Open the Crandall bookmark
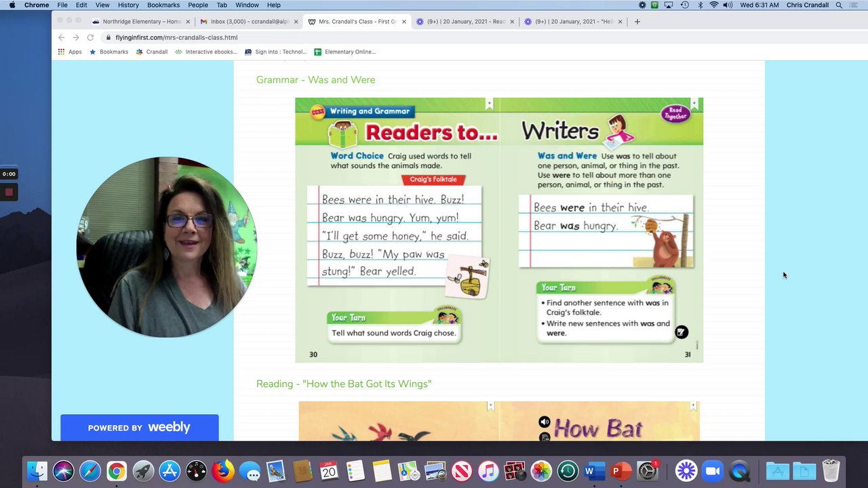Screen dimensions: 868x488 (152, 52)
